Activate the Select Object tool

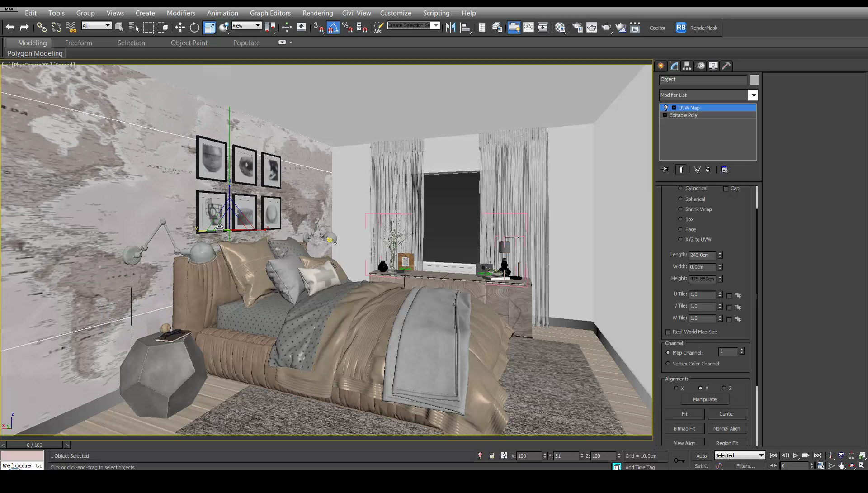coord(119,28)
